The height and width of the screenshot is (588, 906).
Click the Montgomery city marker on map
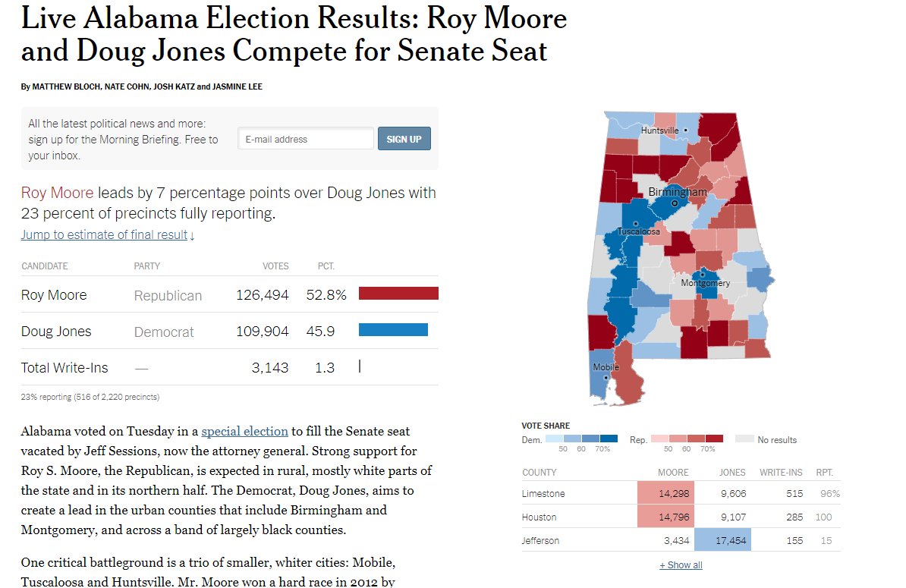(703, 275)
